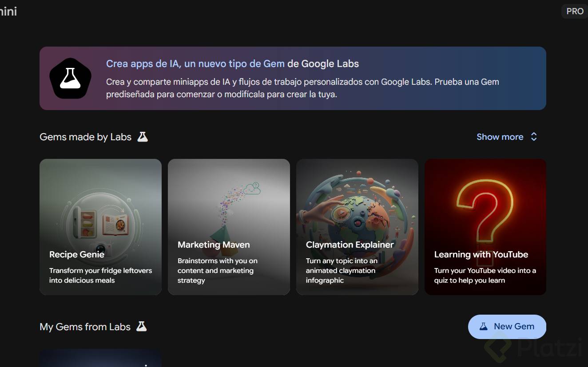Launch the Learning with YouTube gem title
This screenshot has width=588, height=367.
click(481, 254)
